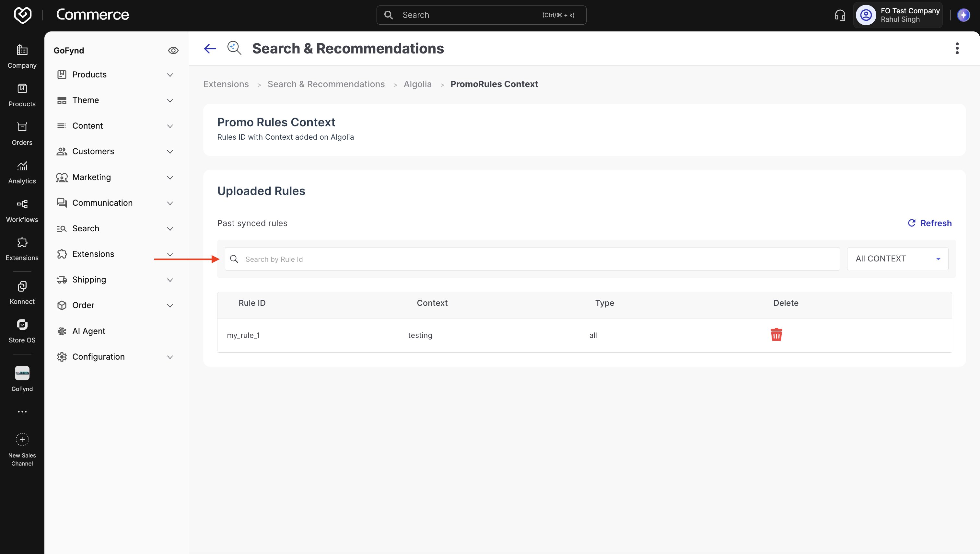This screenshot has width=980, height=554.
Task: Click the Refresh button
Action: [x=929, y=223]
